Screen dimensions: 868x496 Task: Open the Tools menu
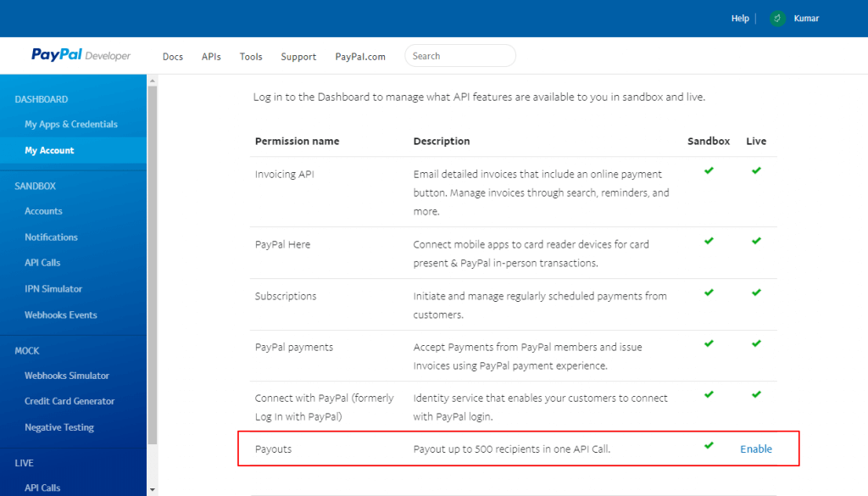(x=250, y=56)
